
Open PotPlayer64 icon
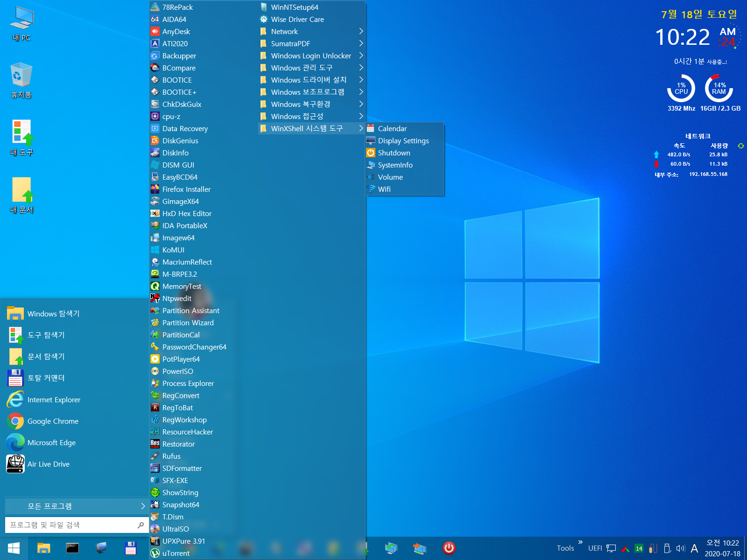(155, 359)
